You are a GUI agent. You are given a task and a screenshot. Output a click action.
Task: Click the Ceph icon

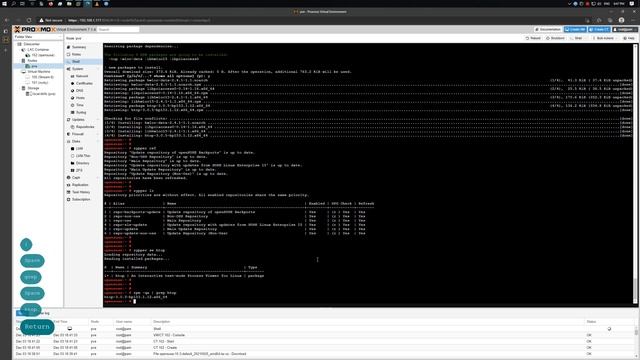69,178
